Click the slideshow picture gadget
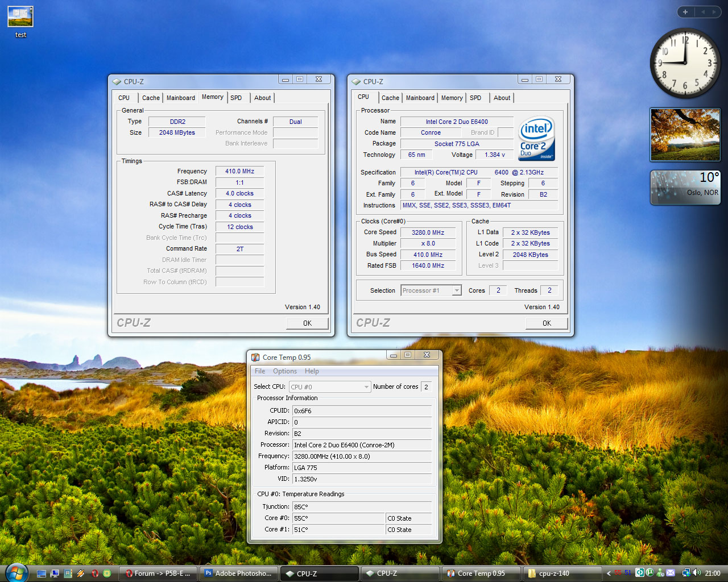The image size is (728, 582). [x=685, y=135]
